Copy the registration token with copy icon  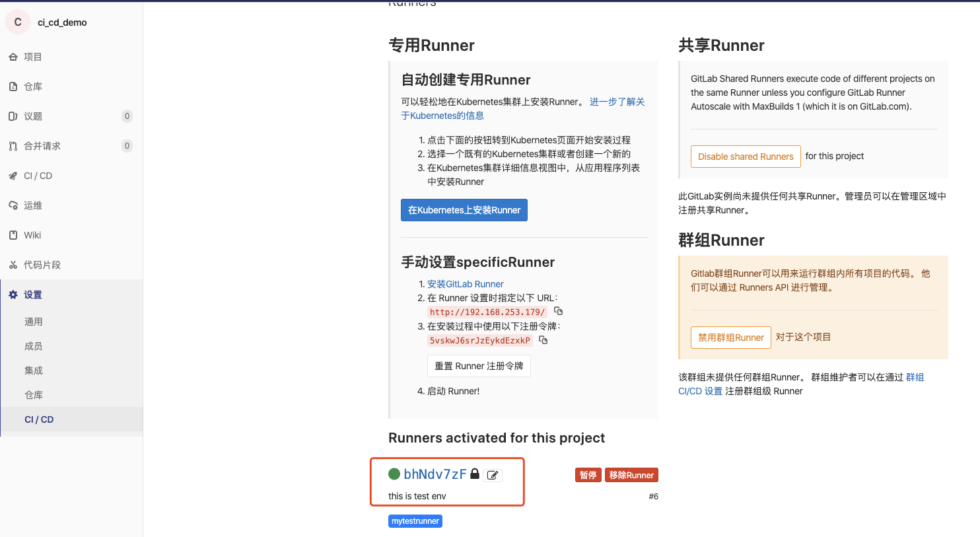click(x=543, y=340)
